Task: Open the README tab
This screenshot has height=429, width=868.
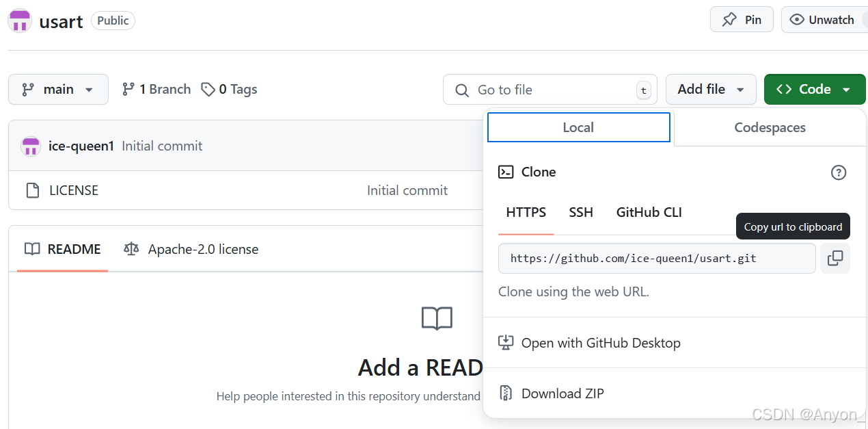Action: point(62,249)
